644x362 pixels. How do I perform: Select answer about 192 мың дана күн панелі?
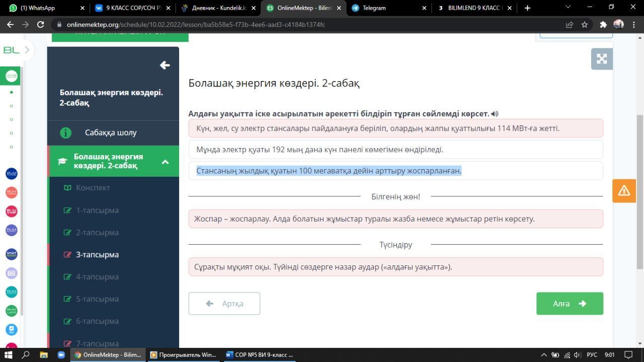(395, 150)
